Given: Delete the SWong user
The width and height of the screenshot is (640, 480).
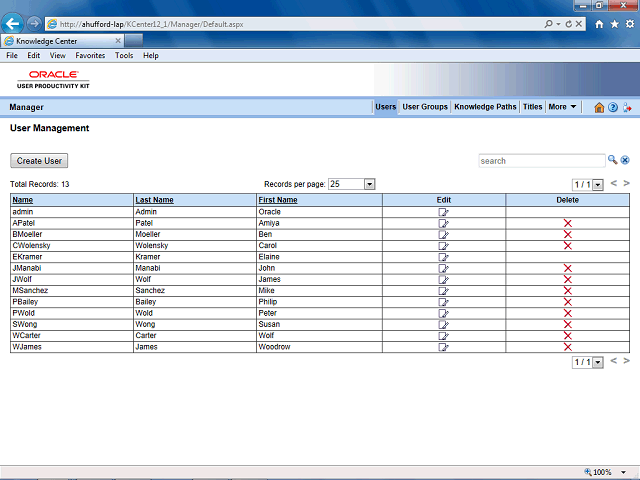Looking at the screenshot, I should [567, 324].
